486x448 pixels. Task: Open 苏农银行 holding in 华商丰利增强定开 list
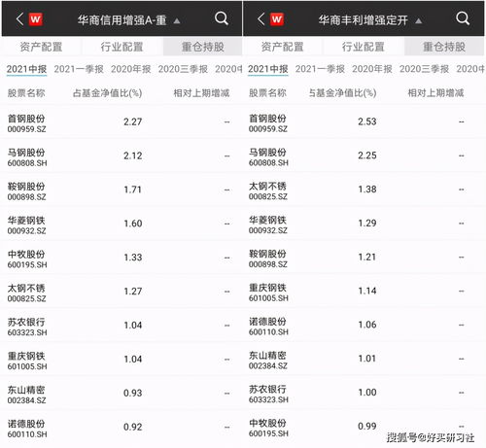(364, 394)
